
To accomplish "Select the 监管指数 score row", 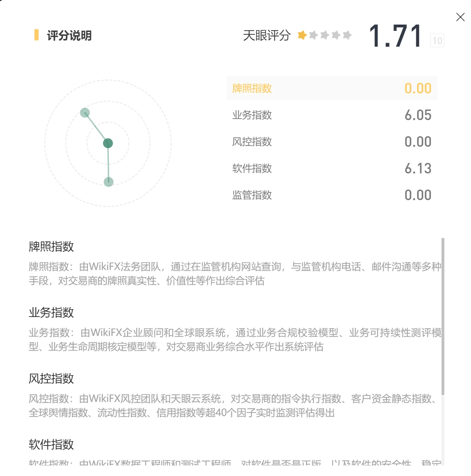I will pyautogui.click(x=332, y=195).
